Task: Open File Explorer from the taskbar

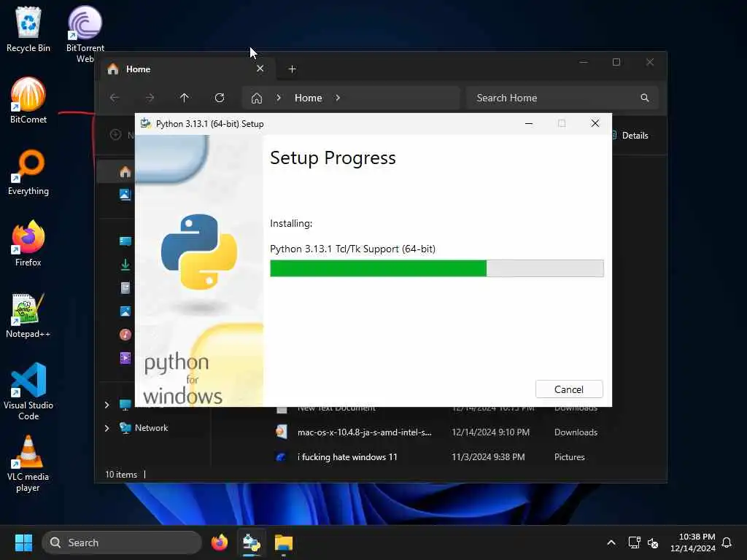Action: [284, 542]
